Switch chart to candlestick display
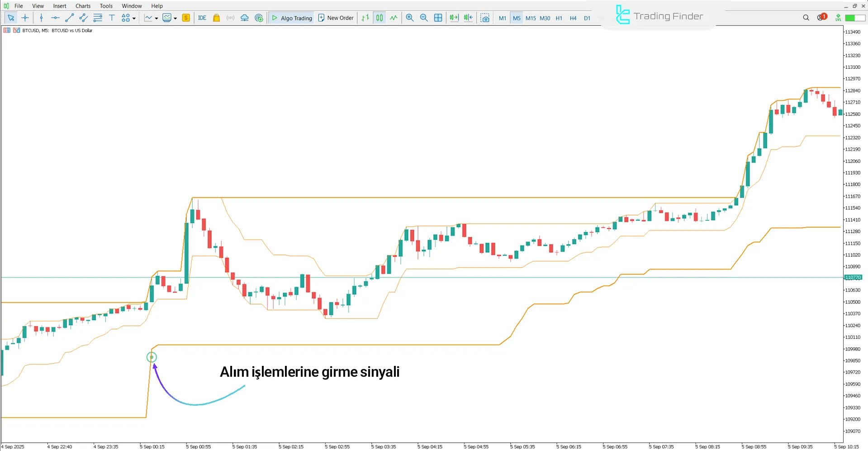The image size is (868, 451). coord(379,18)
